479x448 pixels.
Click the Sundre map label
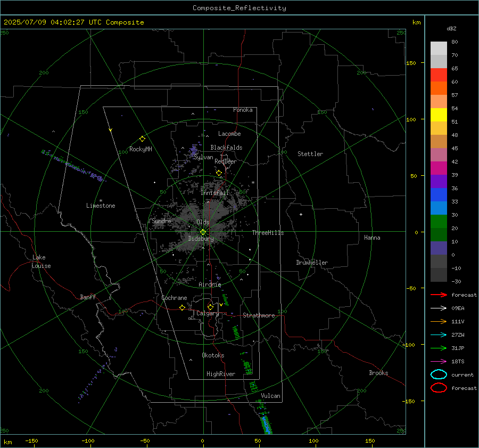coord(161,221)
